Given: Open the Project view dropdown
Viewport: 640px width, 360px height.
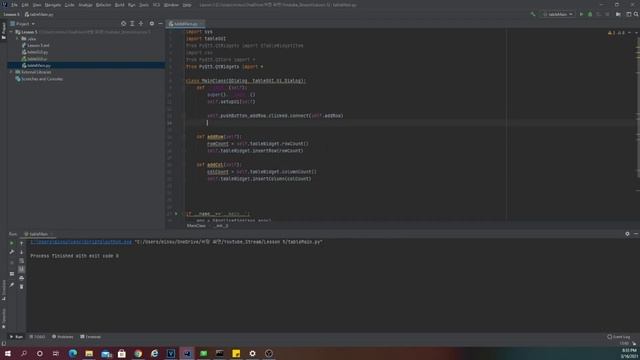Looking at the screenshot, I should click(x=22, y=24).
